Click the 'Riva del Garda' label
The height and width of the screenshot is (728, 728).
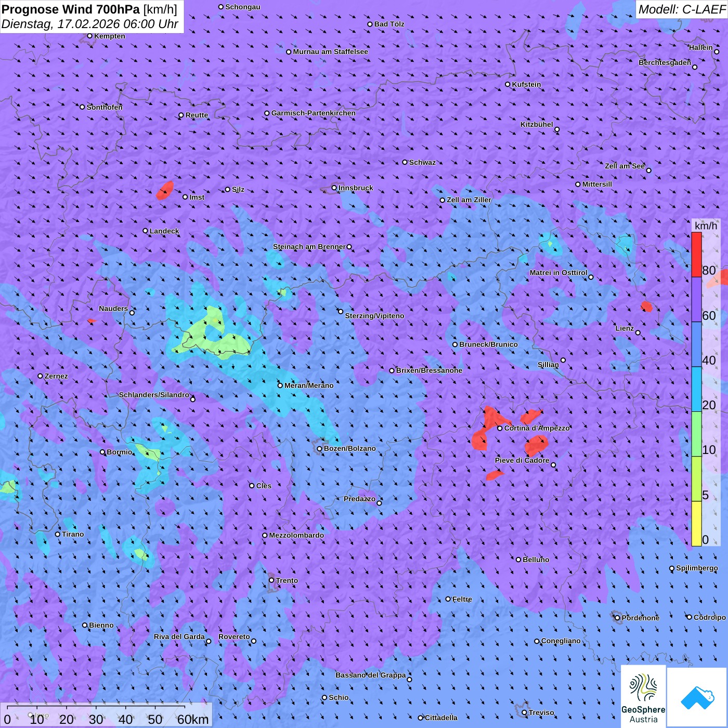coord(179,636)
